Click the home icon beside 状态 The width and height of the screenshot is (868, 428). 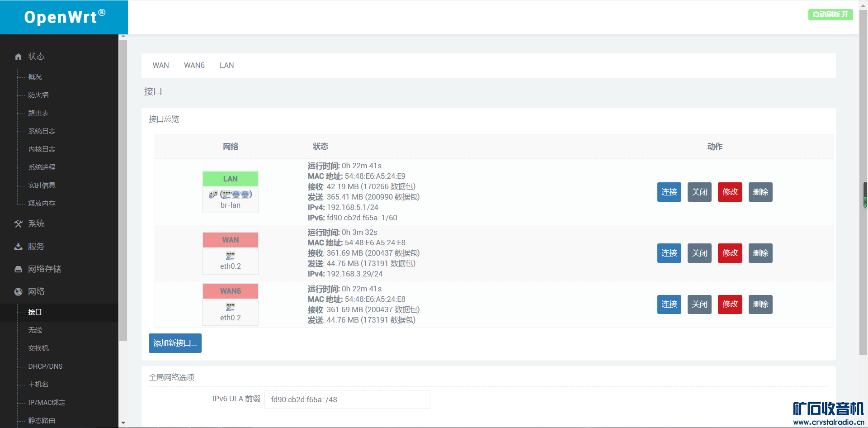(18, 57)
